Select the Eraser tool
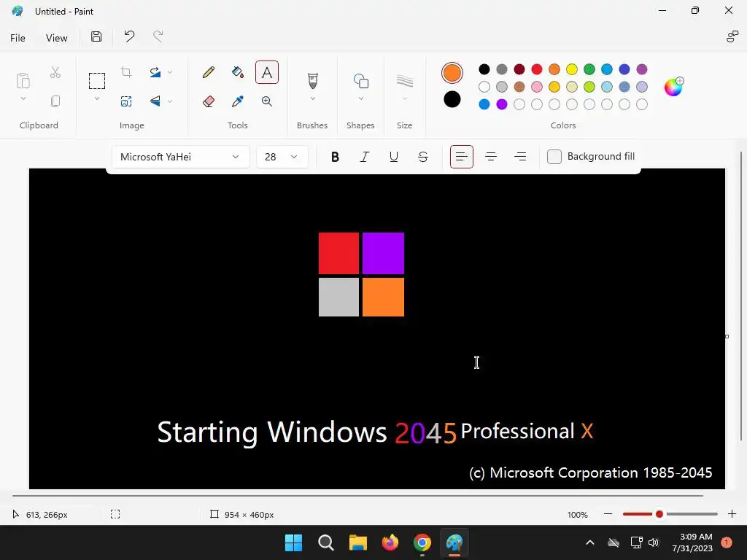The width and height of the screenshot is (747, 560). (x=208, y=101)
